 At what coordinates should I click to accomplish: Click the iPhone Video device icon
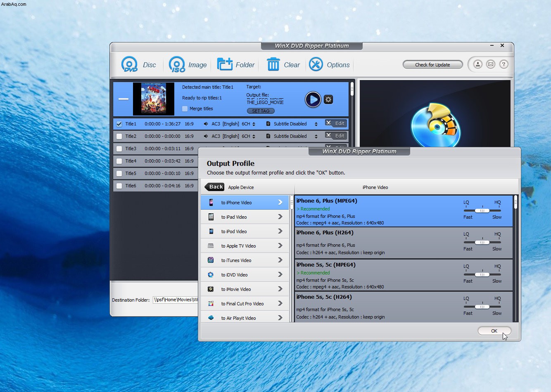click(211, 203)
